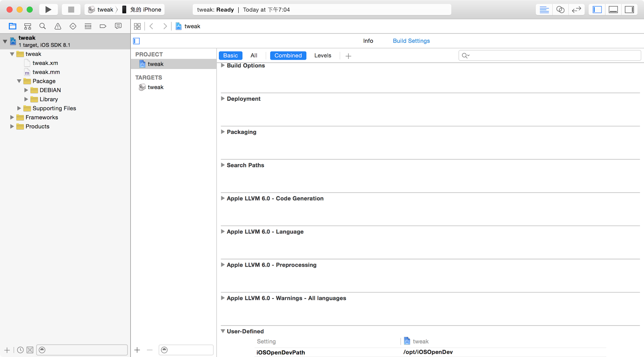Open the Debug navigator
The image size is (644, 357).
click(x=88, y=26)
